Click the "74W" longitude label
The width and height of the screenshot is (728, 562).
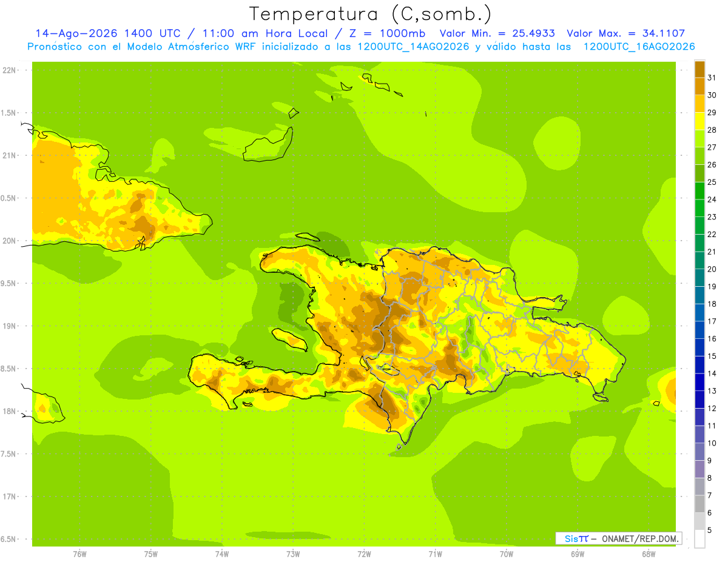pyautogui.click(x=222, y=554)
